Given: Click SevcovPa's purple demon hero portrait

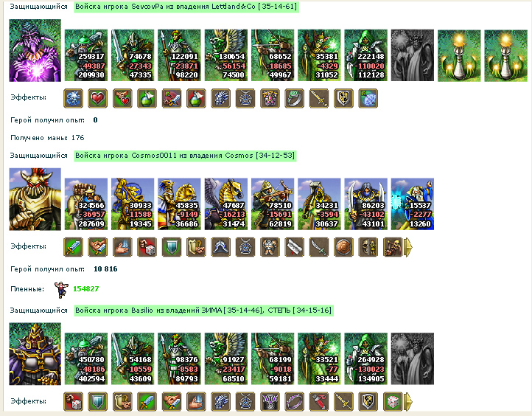Looking at the screenshot, I should click(35, 50).
